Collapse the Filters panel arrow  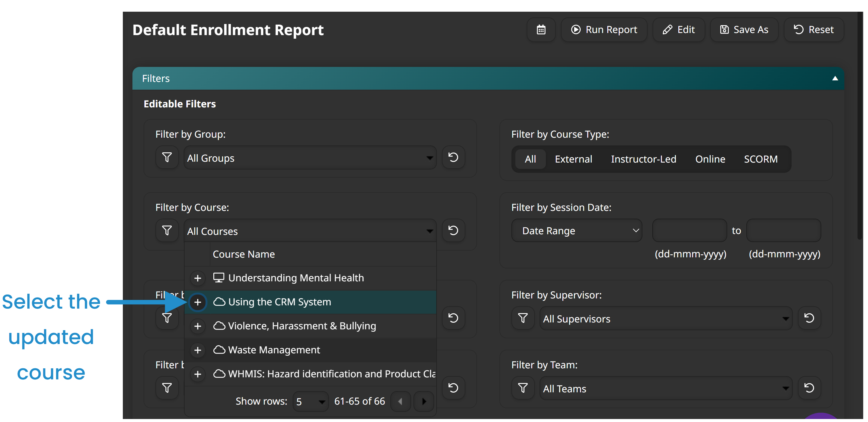835,78
